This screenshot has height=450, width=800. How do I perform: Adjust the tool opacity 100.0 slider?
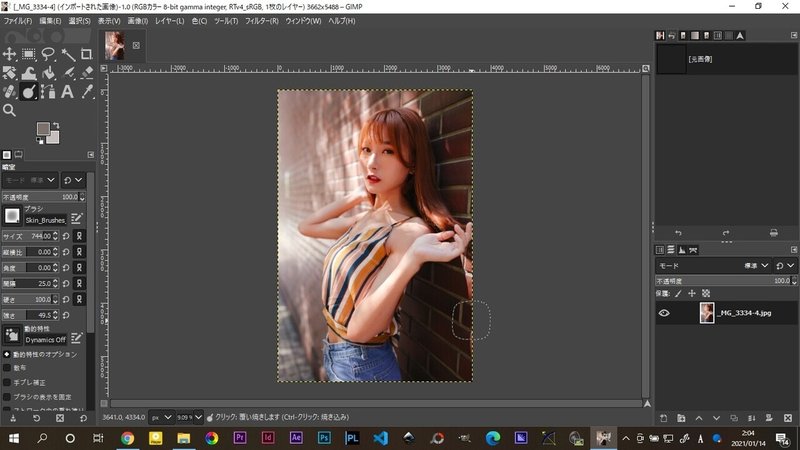43,197
